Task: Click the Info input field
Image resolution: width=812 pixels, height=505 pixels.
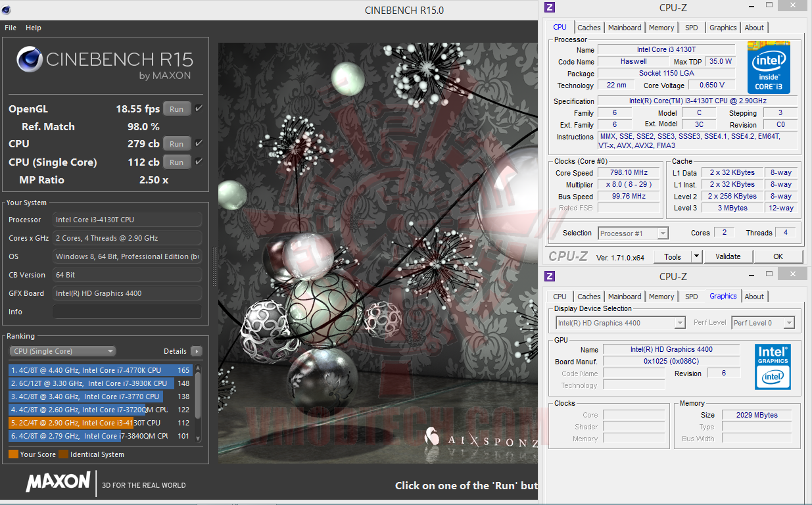Action: point(127,312)
